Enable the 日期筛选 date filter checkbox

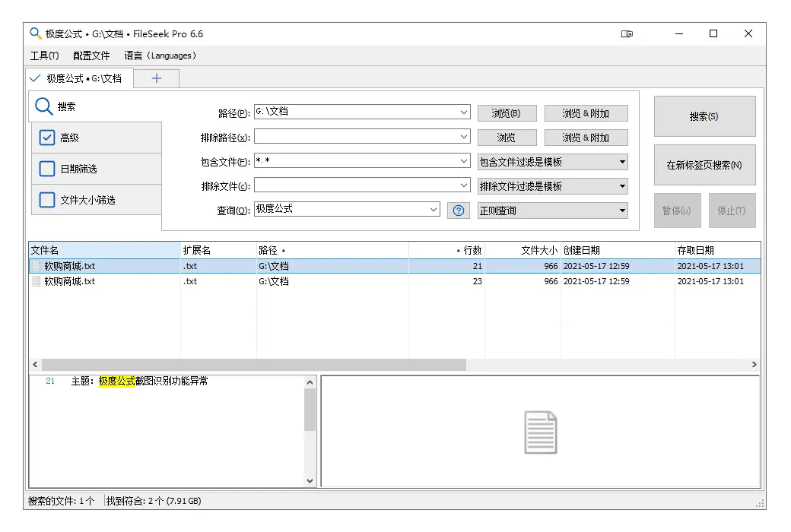[x=47, y=169]
